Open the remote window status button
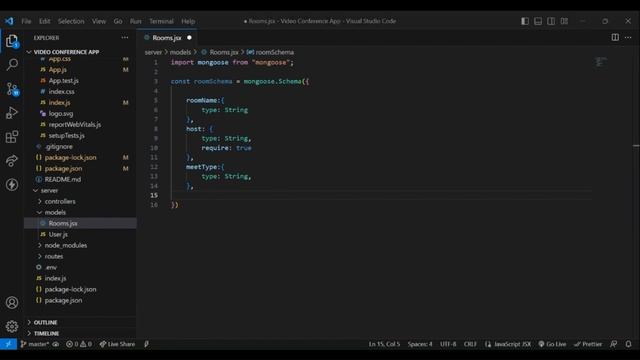 tap(8, 344)
